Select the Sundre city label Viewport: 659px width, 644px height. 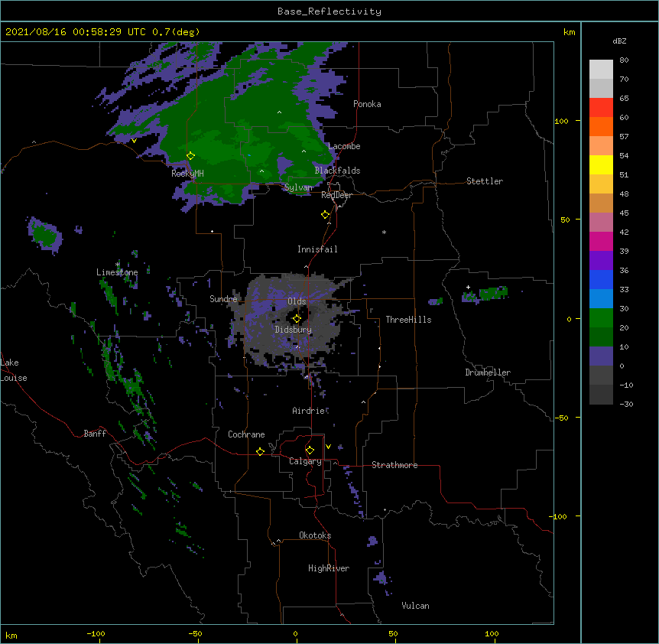point(223,299)
